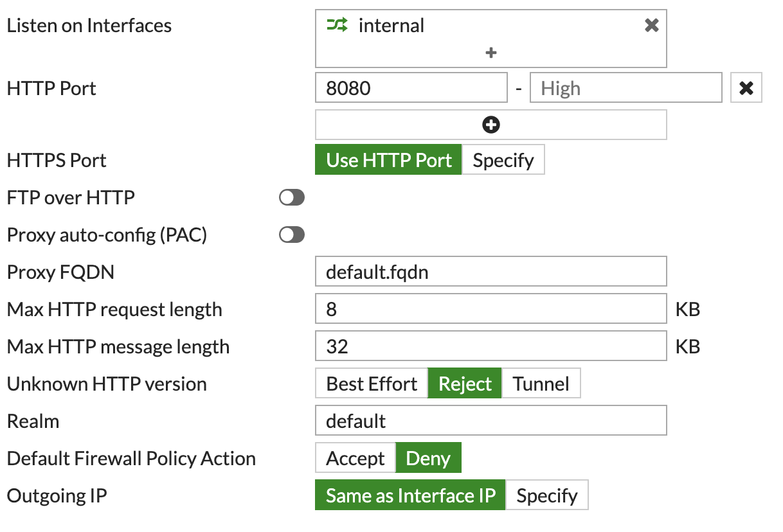
Task: Select Use HTTP Port for HTTPS
Action: [x=388, y=160]
